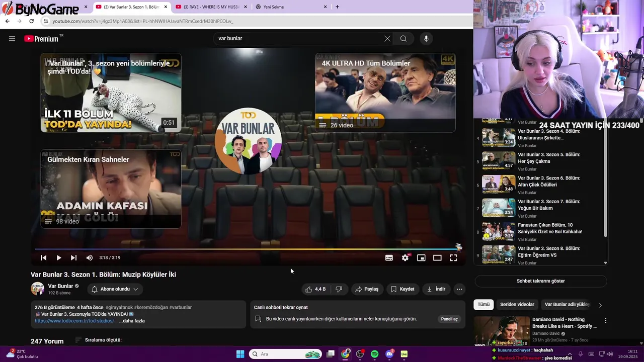The height and width of the screenshot is (362, 644).
Task: Open 4K ULTRA HD Tüm Bölümler playlist card
Action: point(385,93)
